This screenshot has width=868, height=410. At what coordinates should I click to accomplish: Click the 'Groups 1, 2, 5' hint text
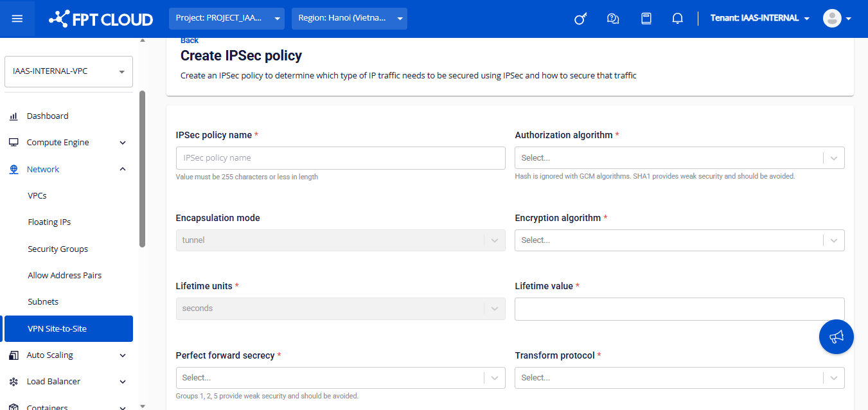point(267,397)
